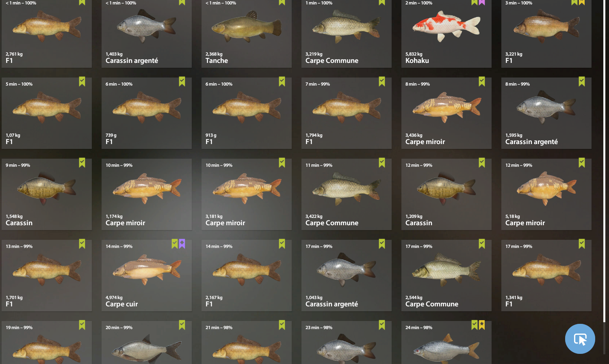Choose the F1 2,167 kg fish card
This screenshot has height=364, width=609.
pyautogui.click(x=247, y=276)
